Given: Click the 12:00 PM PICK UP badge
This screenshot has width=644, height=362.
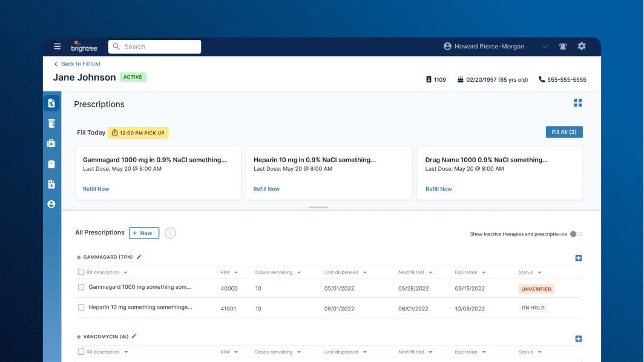Looking at the screenshot, I should tap(138, 133).
